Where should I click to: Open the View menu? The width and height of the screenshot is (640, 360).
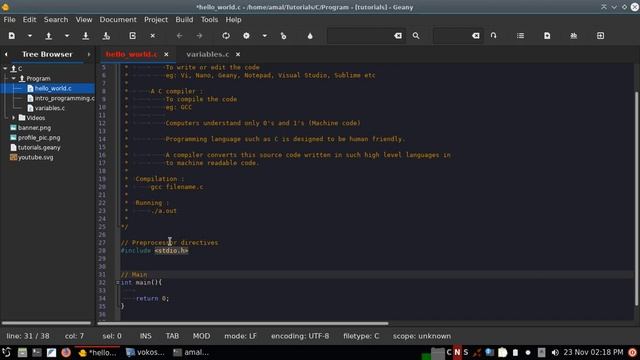(x=84, y=20)
